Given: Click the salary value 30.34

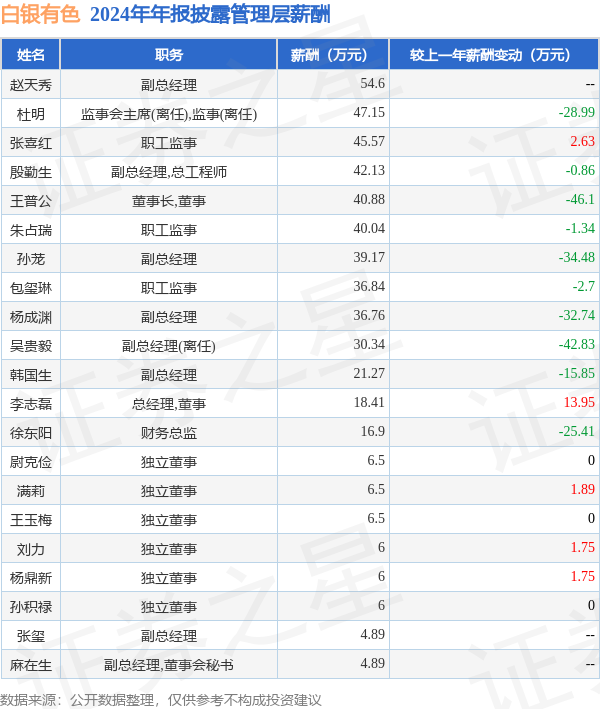Looking at the screenshot, I should (369, 344).
